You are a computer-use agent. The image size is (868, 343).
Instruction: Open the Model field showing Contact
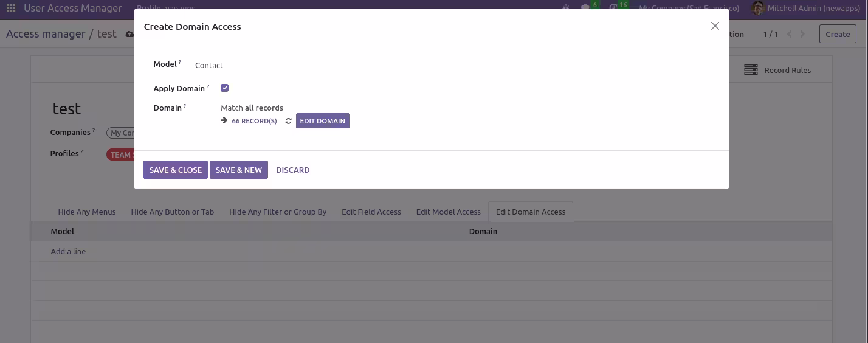[209, 65]
